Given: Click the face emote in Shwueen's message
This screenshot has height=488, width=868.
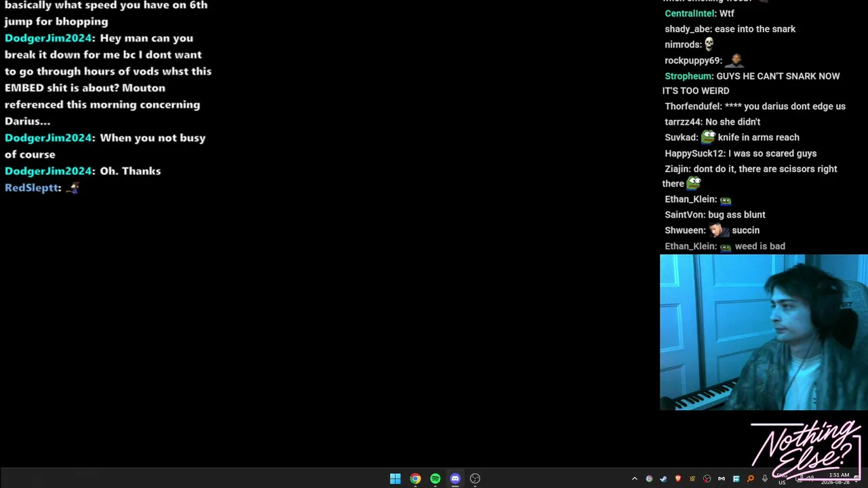Looking at the screenshot, I should pyautogui.click(x=718, y=230).
